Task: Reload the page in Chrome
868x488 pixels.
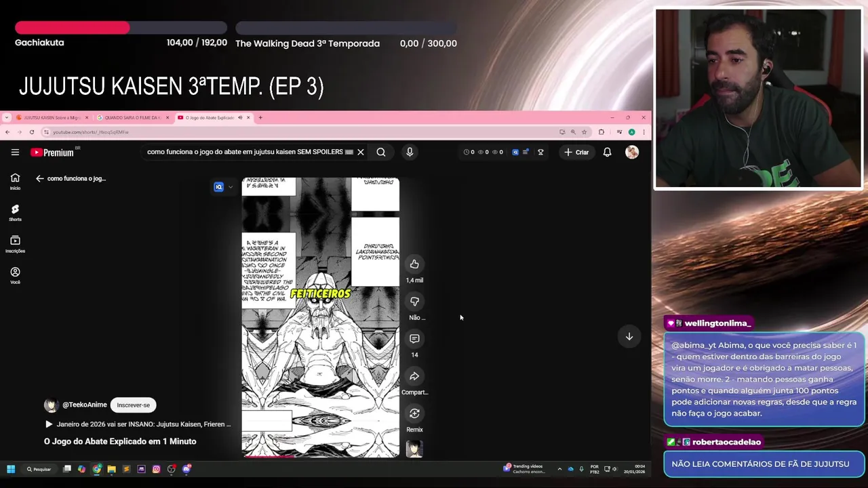Action: point(32,132)
